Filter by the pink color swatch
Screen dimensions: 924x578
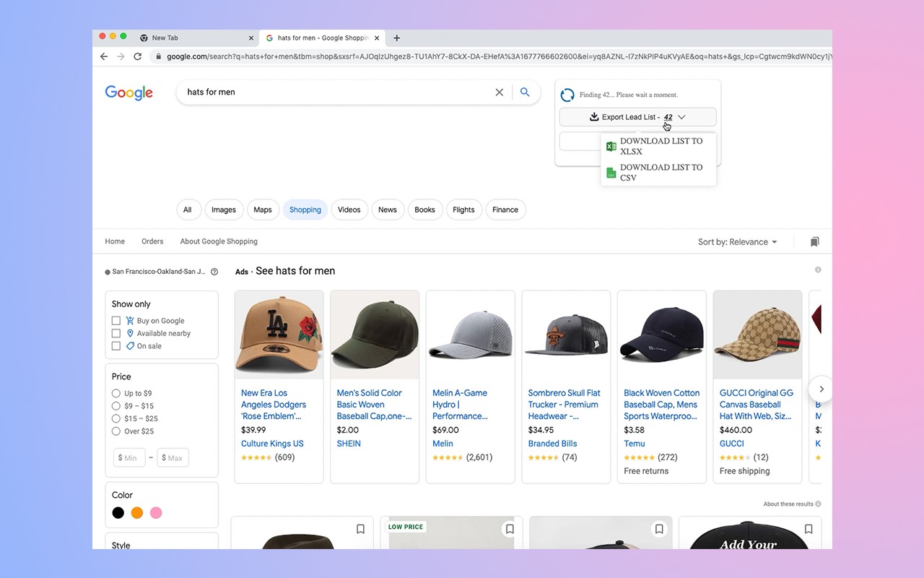[156, 513]
